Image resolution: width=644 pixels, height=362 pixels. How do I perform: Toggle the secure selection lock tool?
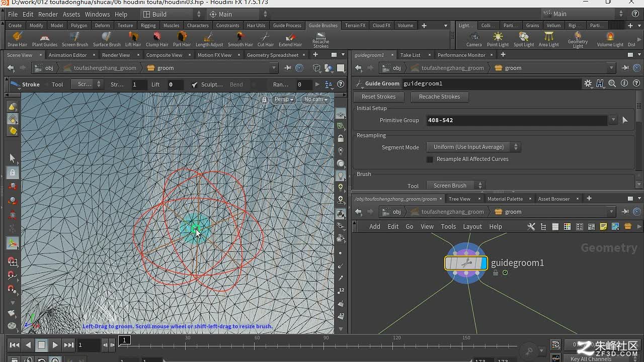click(x=13, y=172)
